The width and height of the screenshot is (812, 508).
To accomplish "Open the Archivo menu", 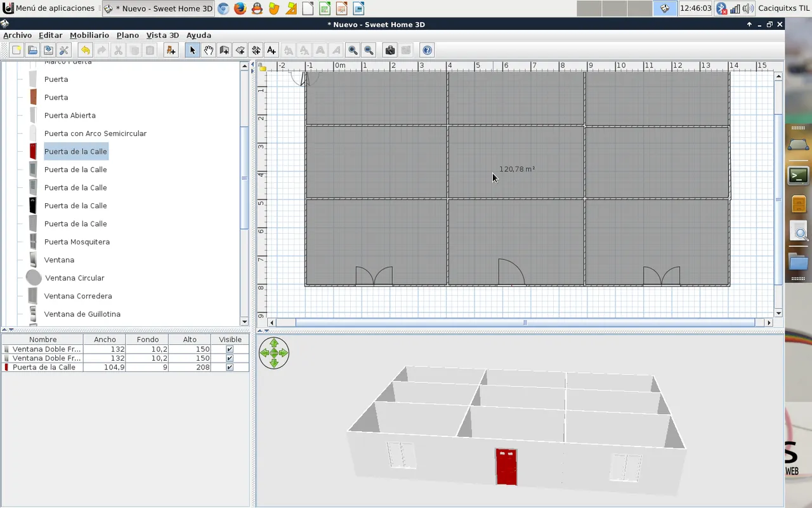I will 17,35.
